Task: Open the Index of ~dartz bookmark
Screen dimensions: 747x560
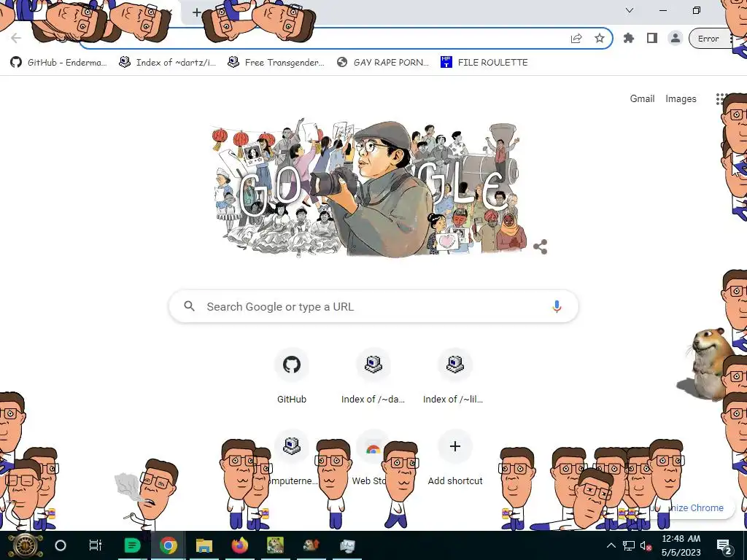Action: (x=167, y=63)
